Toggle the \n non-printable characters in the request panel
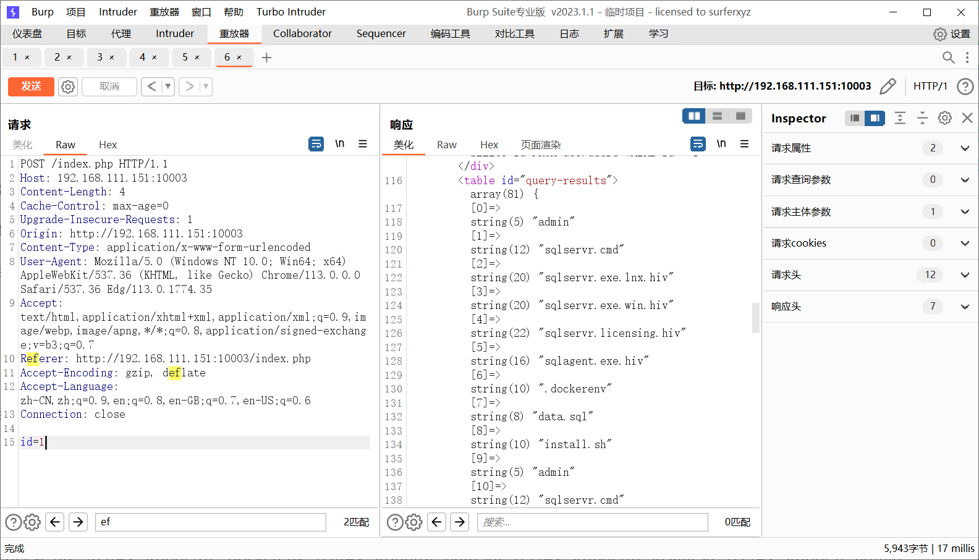 point(339,143)
